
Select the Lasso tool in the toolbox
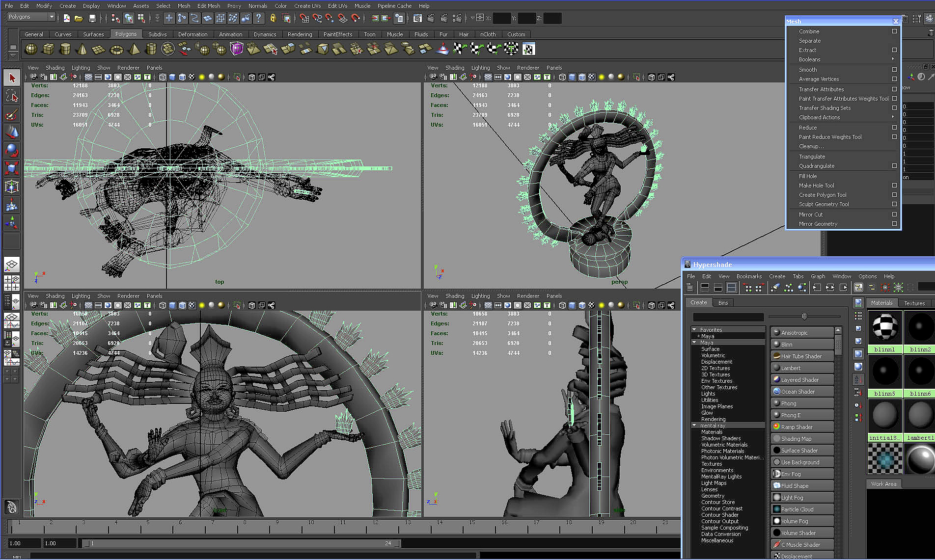(x=12, y=97)
